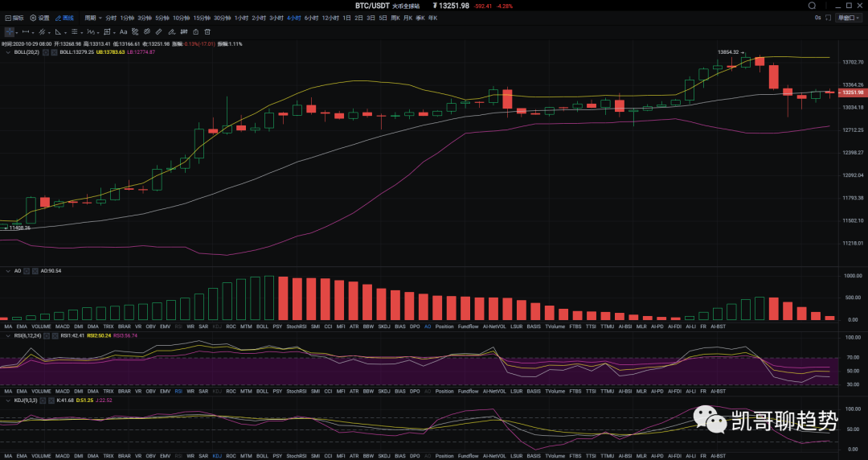Choose StochRSI in the RSI panel row
Viewport: 868px width, 460px height.
(x=297, y=391)
